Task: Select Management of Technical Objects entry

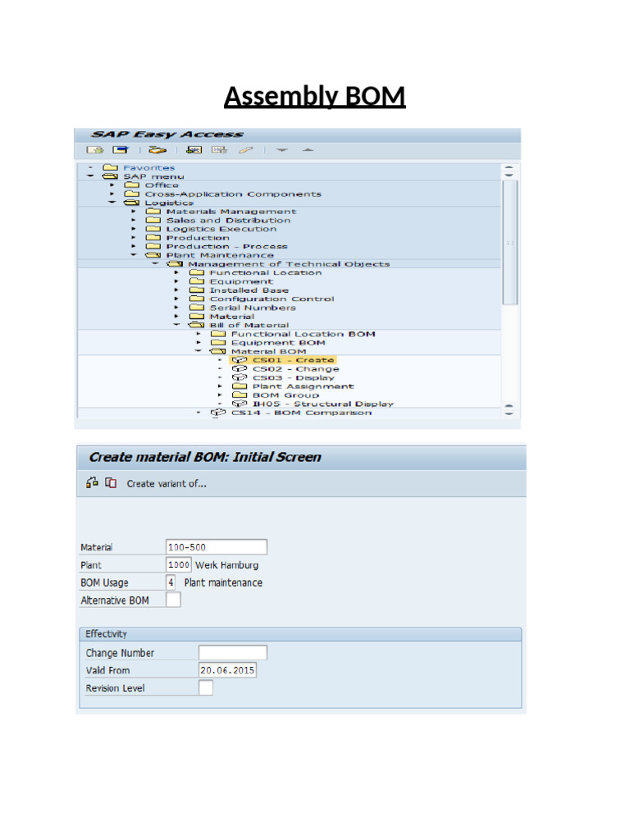Action: [x=289, y=263]
